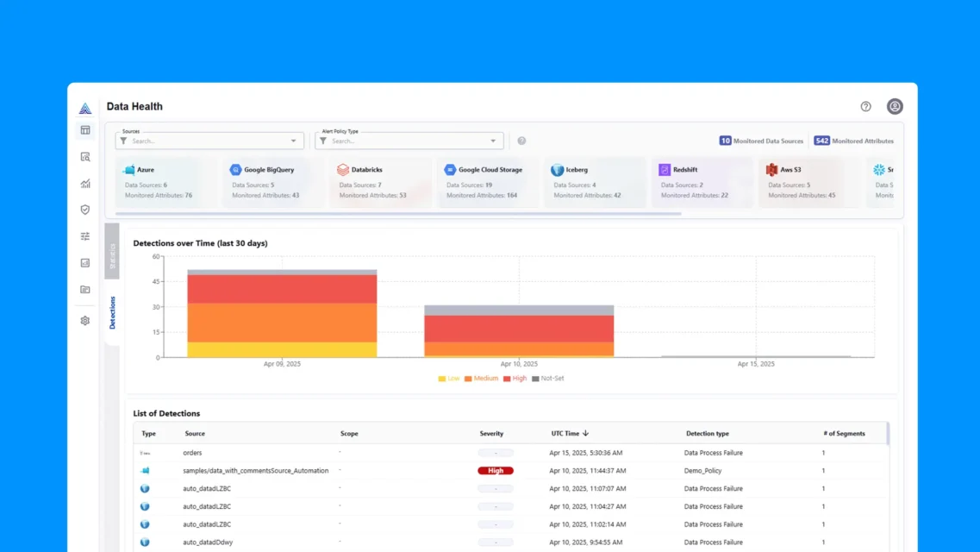Click the help question mark icon top right
This screenshot has width=980, height=552.
pyautogui.click(x=865, y=107)
